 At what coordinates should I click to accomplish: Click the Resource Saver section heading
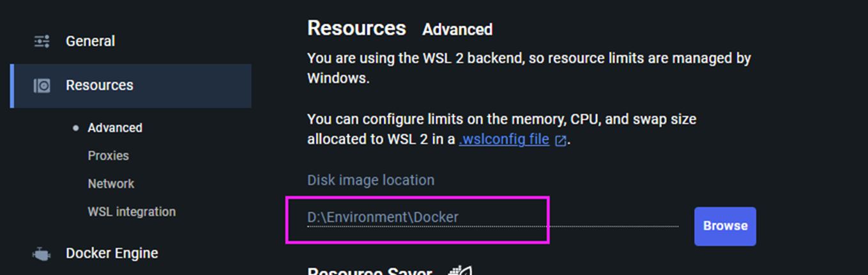point(370,271)
